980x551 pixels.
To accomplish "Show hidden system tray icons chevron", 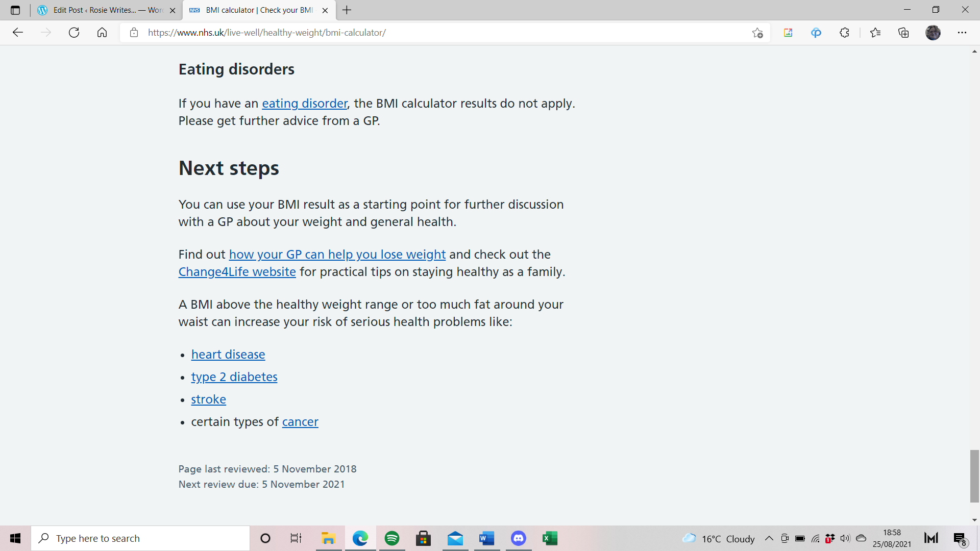I will tap(769, 538).
